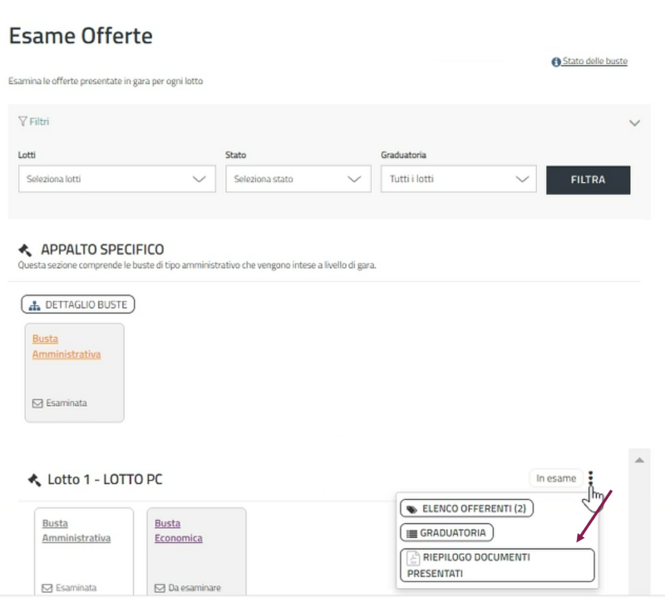This screenshot has height=600, width=665.
Task: Click the gavel icon next to Lotto 1
Action: (x=33, y=480)
